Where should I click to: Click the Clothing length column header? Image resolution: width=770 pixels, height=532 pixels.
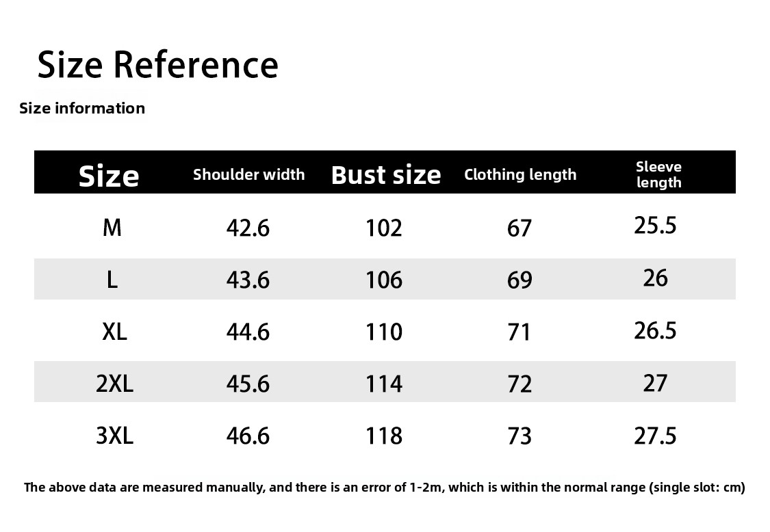coord(520,174)
